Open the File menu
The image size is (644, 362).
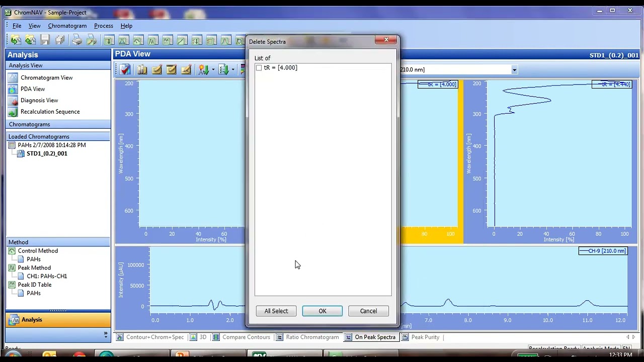click(17, 26)
